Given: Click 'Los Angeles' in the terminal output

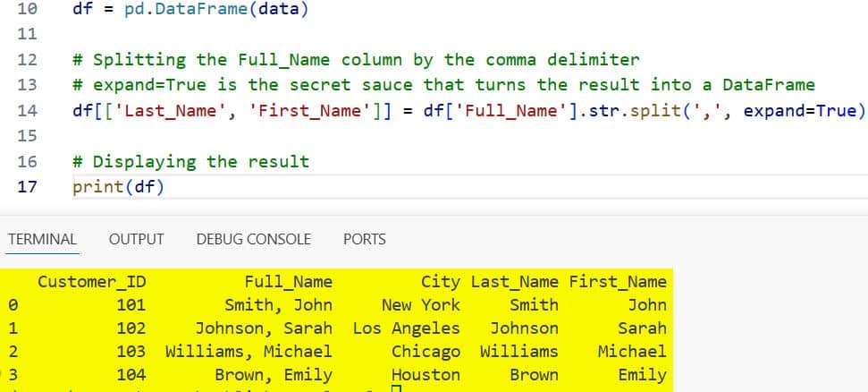Looking at the screenshot, I should click(x=406, y=328).
